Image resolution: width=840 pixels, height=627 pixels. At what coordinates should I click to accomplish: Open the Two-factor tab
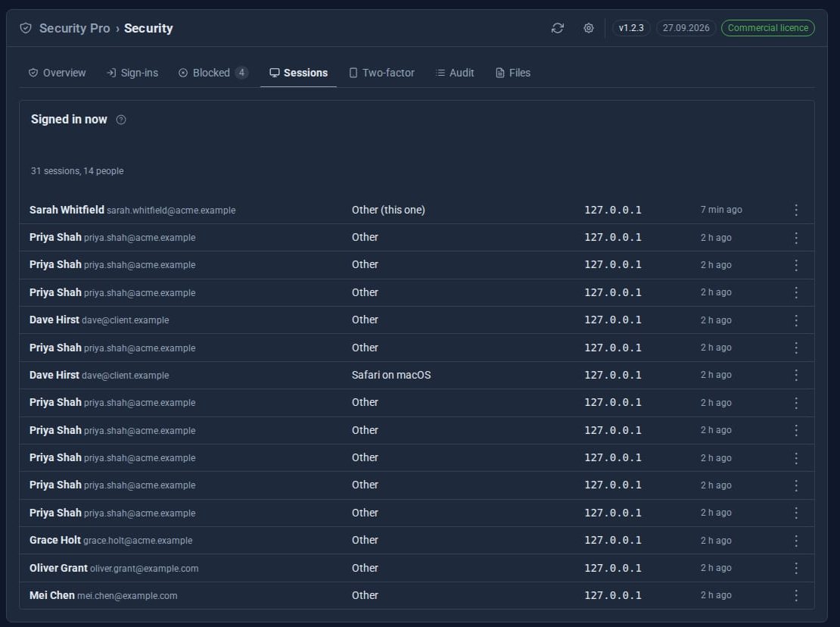382,73
